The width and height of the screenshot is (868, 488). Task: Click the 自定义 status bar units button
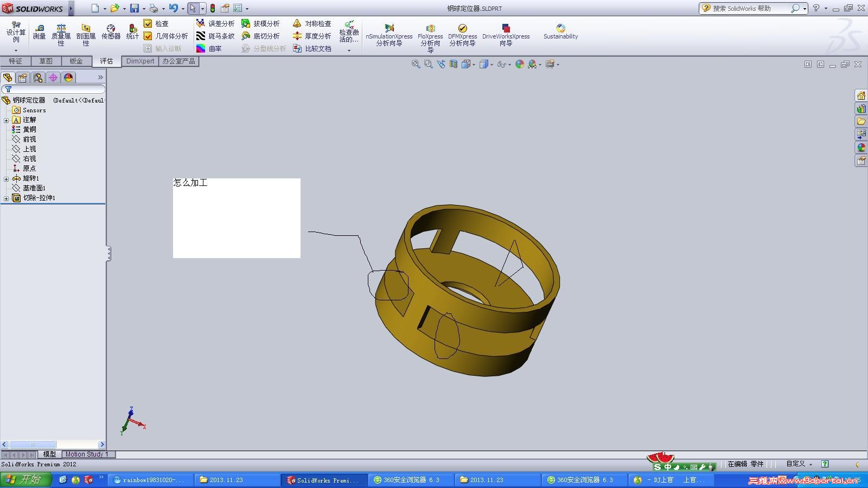pos(799,464)
